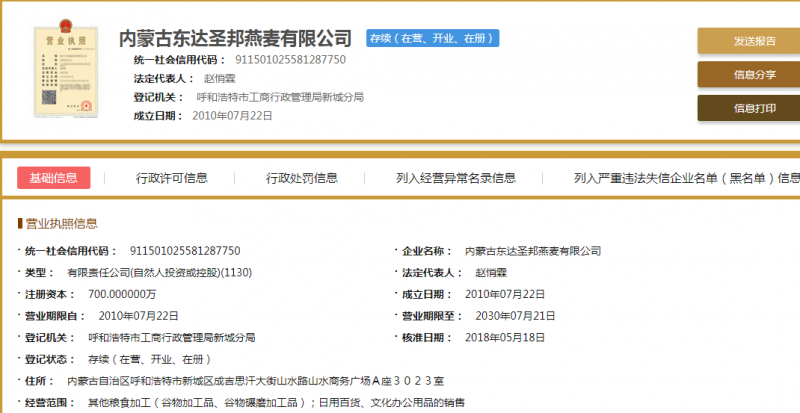Click the company title 内蒙古东达圣邦燕麦有限公司
Screen dimensions: 800x413
(235, 38)
